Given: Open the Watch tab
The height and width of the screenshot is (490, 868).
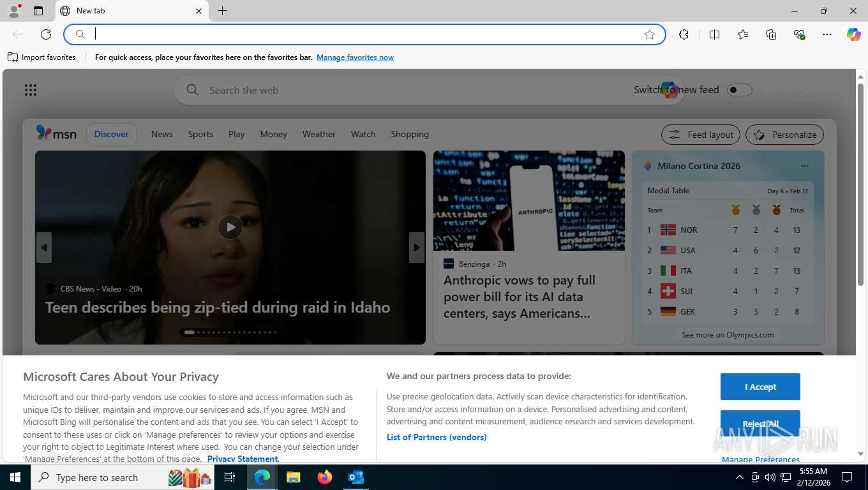Looking at the screenshot, I should click(363, 134).
